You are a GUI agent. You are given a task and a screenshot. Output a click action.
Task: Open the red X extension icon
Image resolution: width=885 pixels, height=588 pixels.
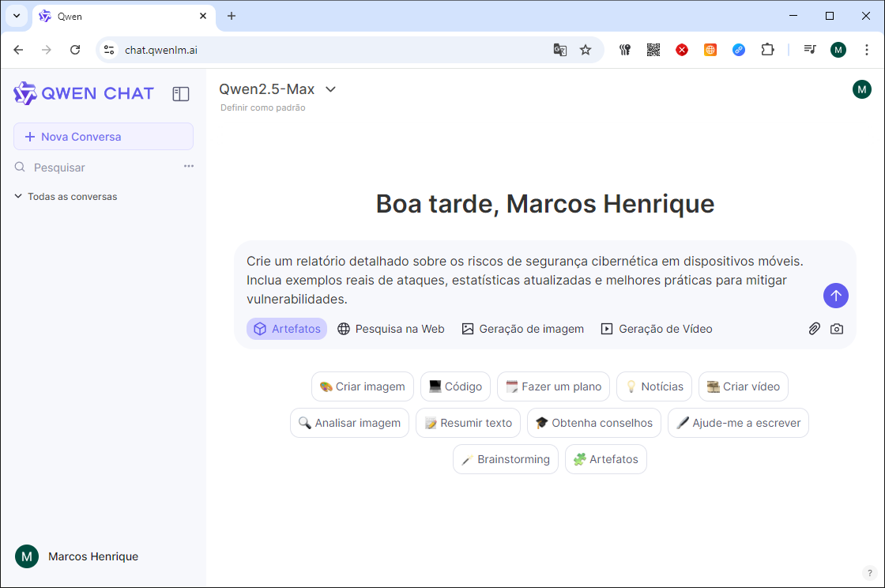pyautogui.click(x=682, y=50)
